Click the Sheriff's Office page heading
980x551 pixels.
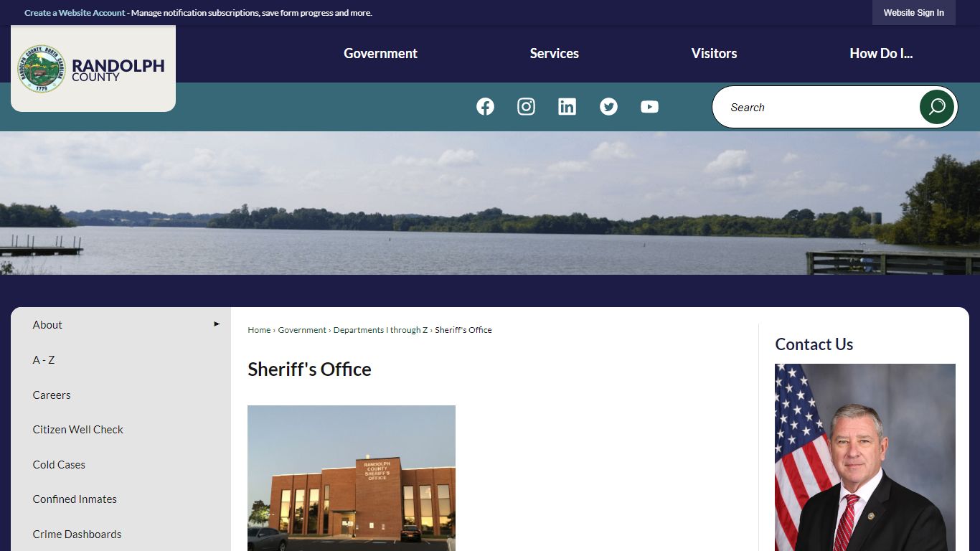(x=309, y=369)
